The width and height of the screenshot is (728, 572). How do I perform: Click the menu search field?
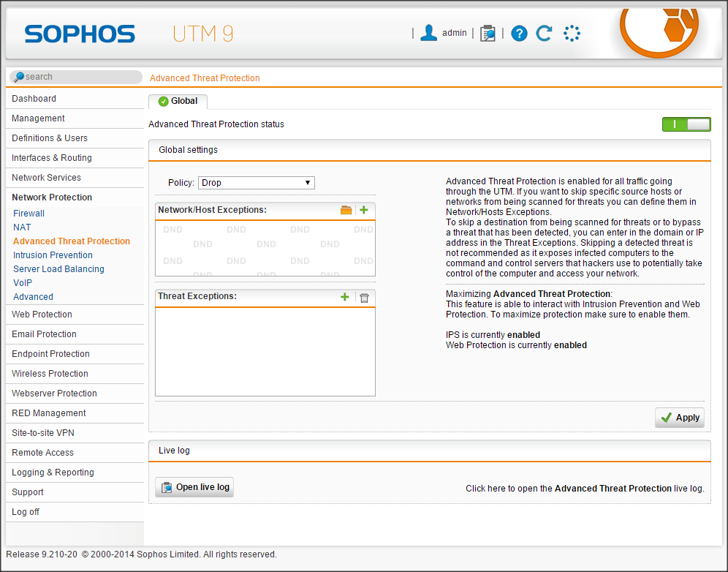tap(77, 77)
